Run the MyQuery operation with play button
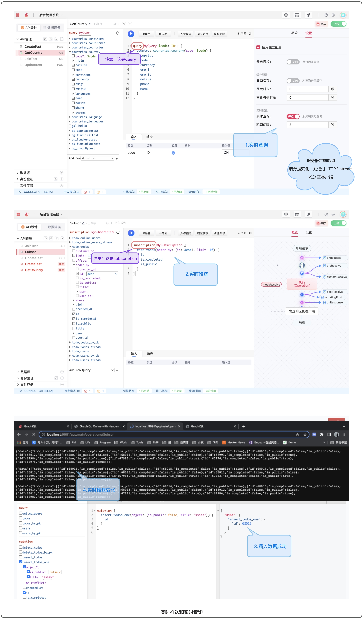Image resolution: width=364 pixels, height=619 pixels. point(131,34)
